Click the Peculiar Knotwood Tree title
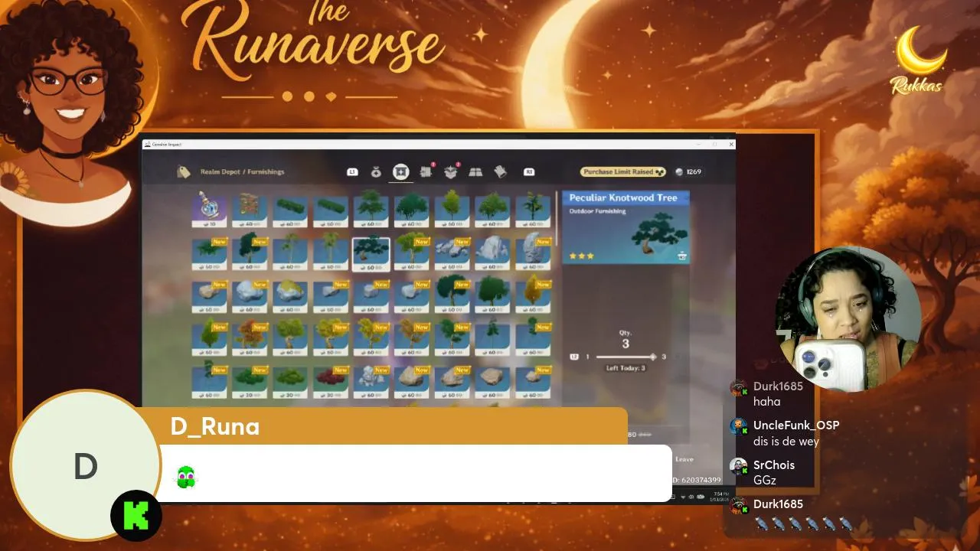This screenshot has width=980, height=551. [623, 197]
